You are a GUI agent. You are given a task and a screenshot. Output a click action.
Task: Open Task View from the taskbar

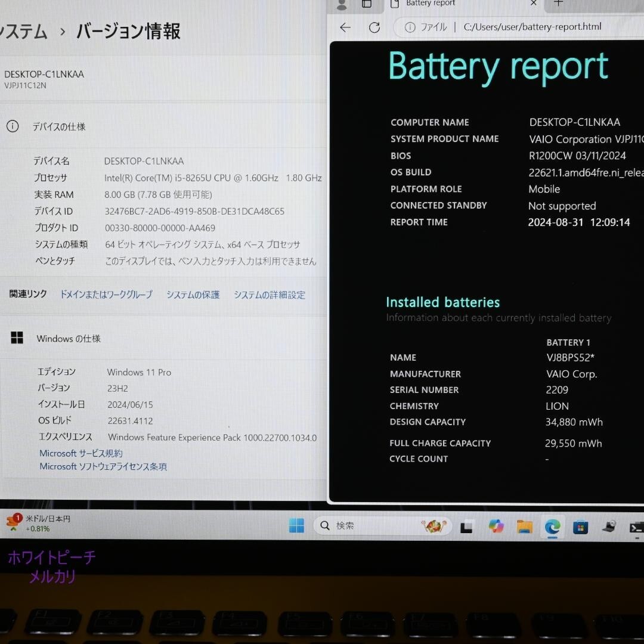click(x=466, y=527)
